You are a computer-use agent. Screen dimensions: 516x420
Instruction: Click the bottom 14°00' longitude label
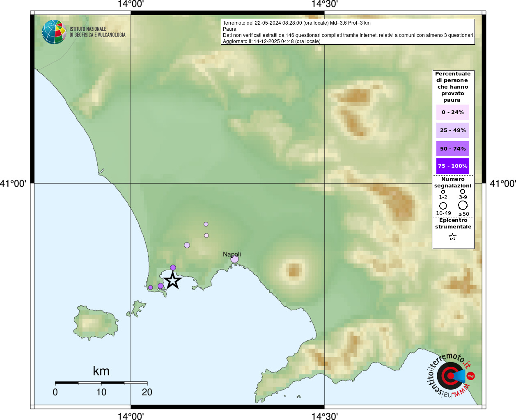tap(131, 416)
